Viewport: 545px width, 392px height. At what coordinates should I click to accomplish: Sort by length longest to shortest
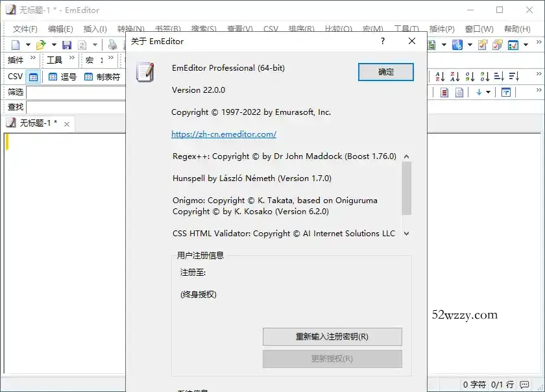tap(514, 76)
